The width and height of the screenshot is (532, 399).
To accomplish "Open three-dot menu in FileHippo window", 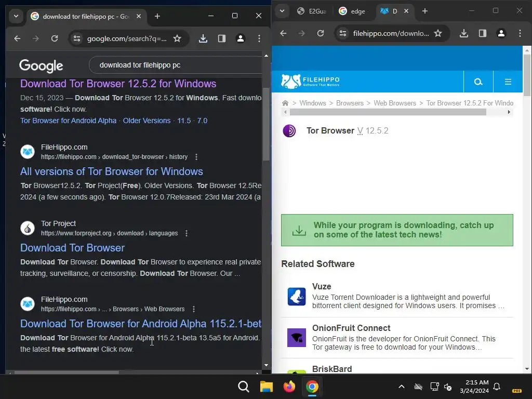I will [x=520, y=33].
